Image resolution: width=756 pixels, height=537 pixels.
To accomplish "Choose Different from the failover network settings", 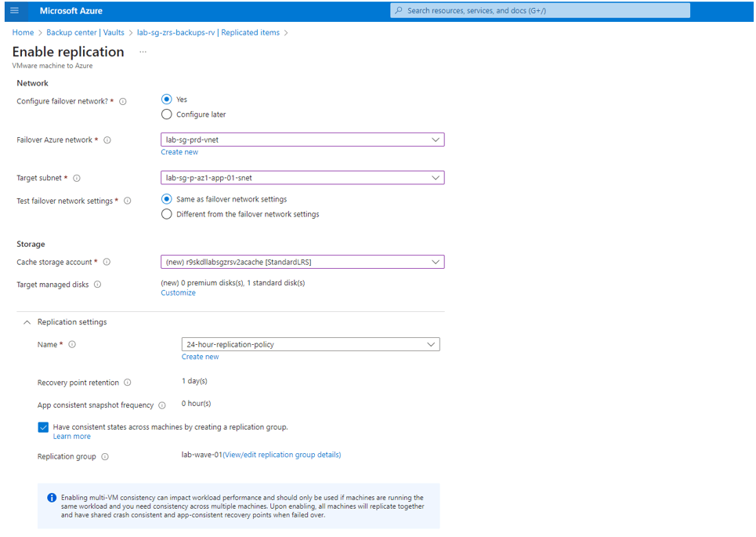I will coord(166,214).
